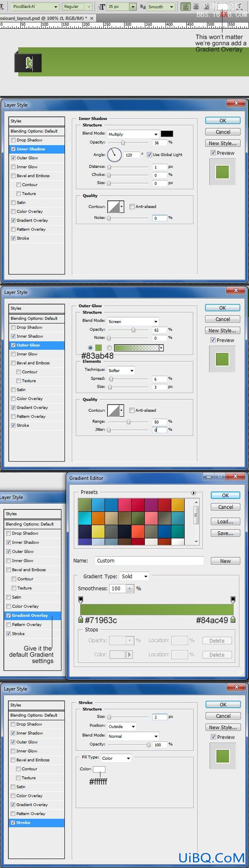Click Load... in the Gradient Editor

pyautogui.click(x=225, y=522)
